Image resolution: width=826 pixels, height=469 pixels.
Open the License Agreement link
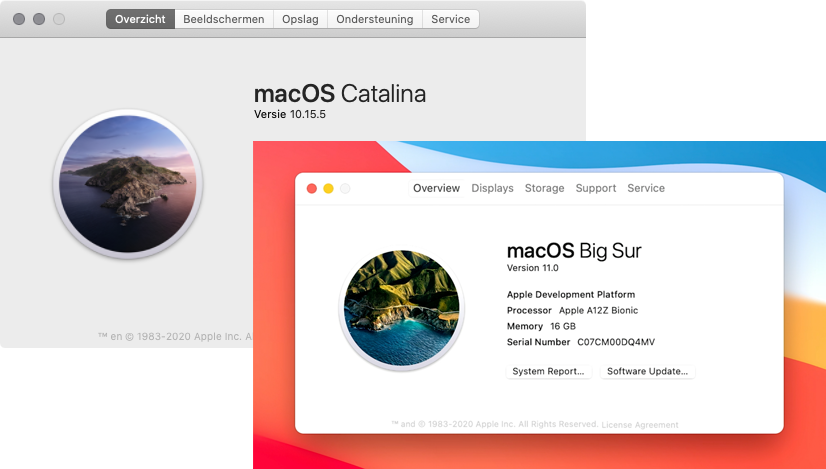640,425
